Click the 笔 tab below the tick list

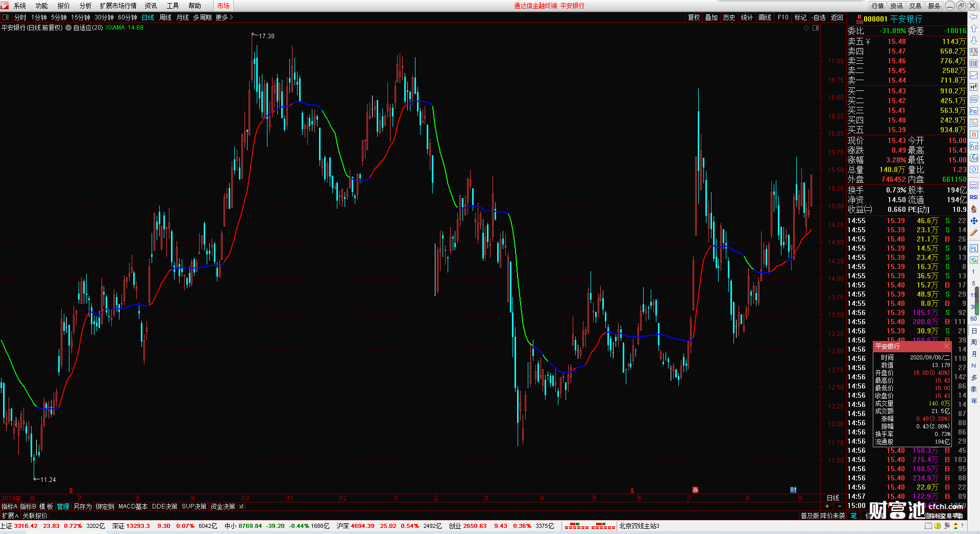(853, 516)
